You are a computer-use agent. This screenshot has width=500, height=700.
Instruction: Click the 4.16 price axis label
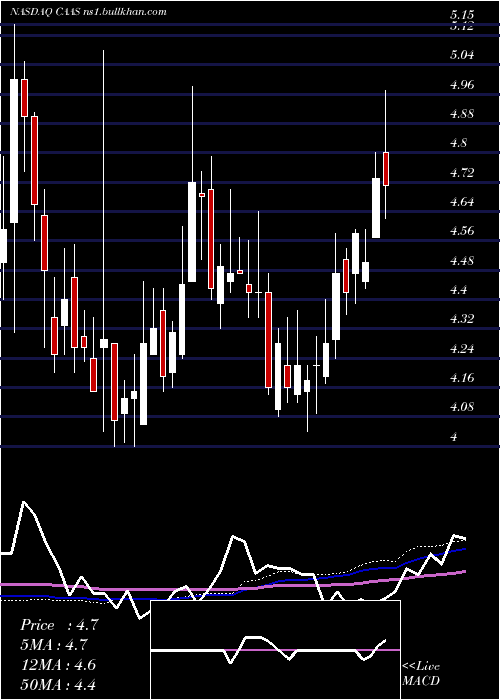462,378
